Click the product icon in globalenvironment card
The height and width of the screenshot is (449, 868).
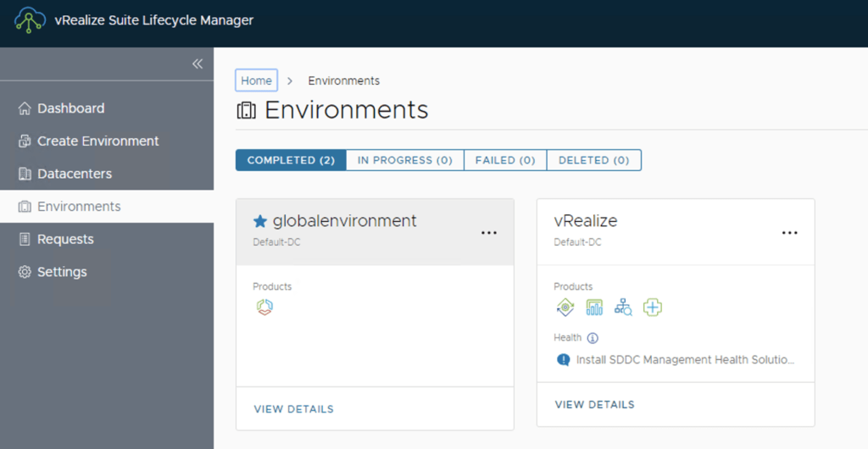pyautogui.click(x=264, y=308)
